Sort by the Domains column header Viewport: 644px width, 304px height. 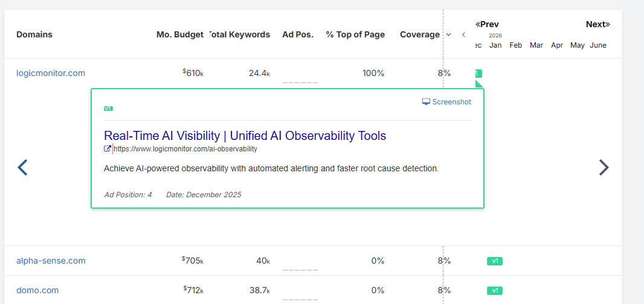coord(34,34)
